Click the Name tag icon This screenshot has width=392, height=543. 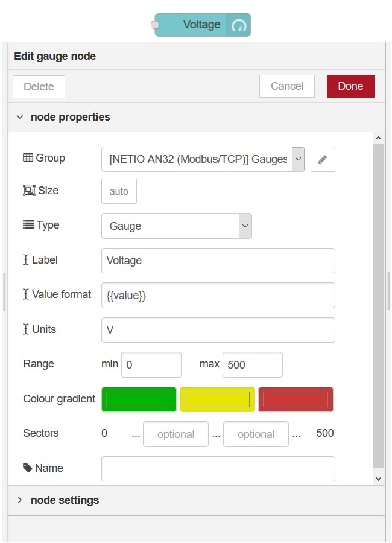27,468
